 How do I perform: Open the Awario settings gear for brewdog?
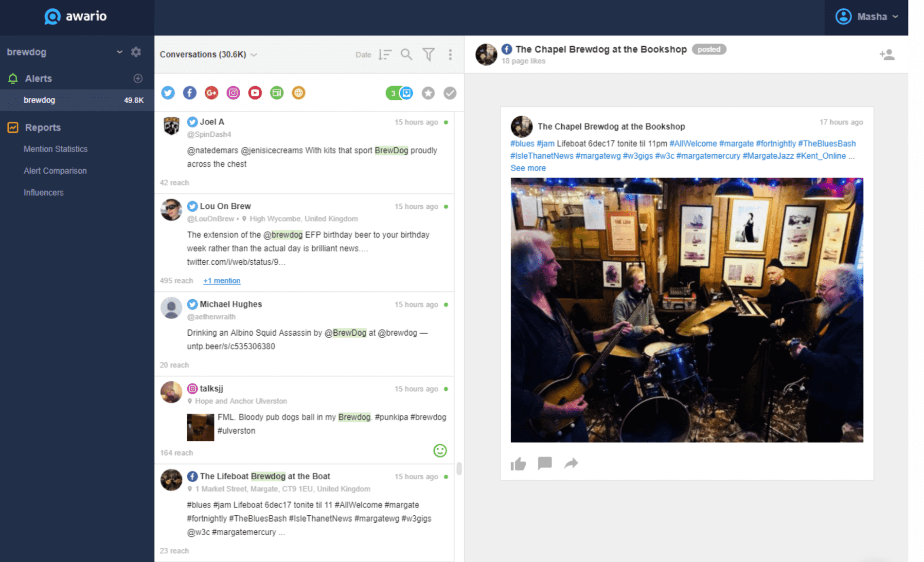[x=136, y=52]
